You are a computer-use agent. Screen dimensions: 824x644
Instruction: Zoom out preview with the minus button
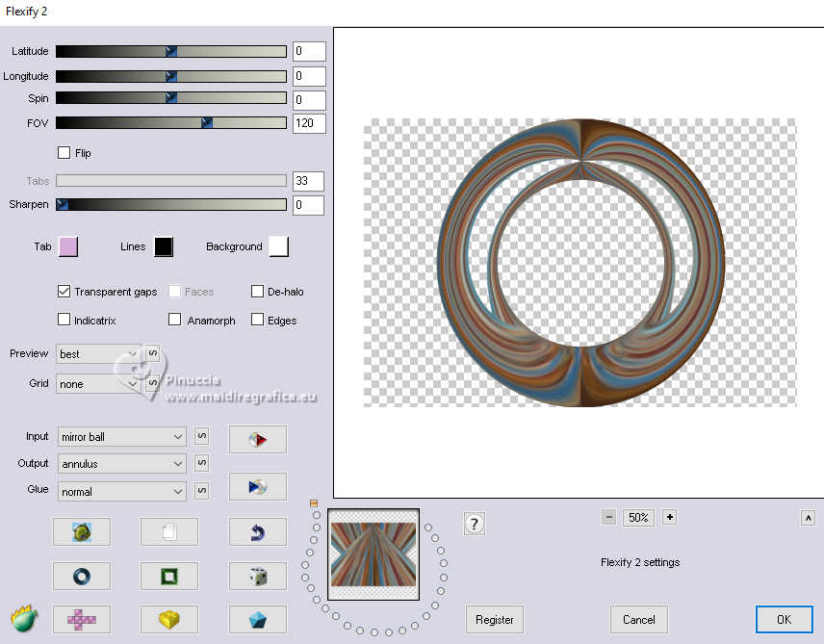(x=608, y=517)
